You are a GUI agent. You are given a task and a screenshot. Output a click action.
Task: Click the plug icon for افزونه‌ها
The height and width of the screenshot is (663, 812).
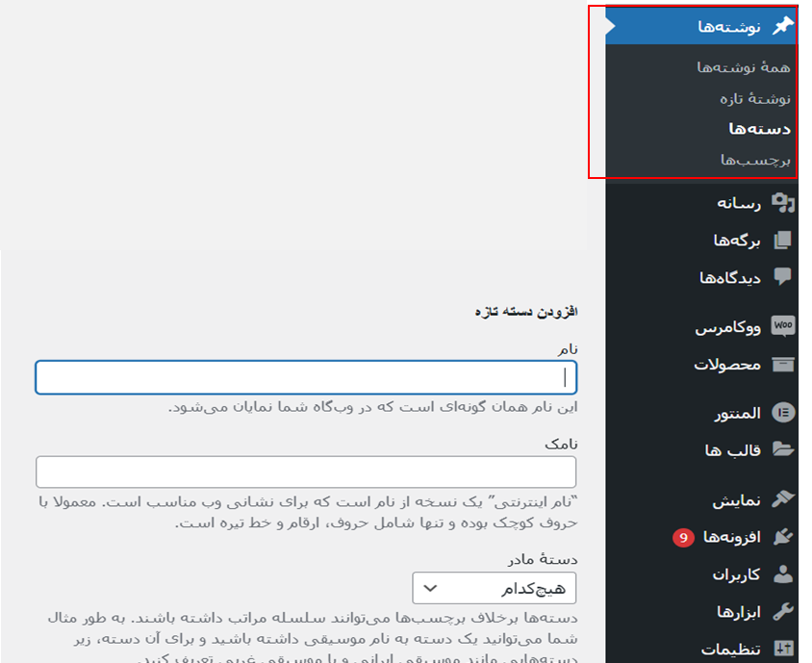click(783, 537)
